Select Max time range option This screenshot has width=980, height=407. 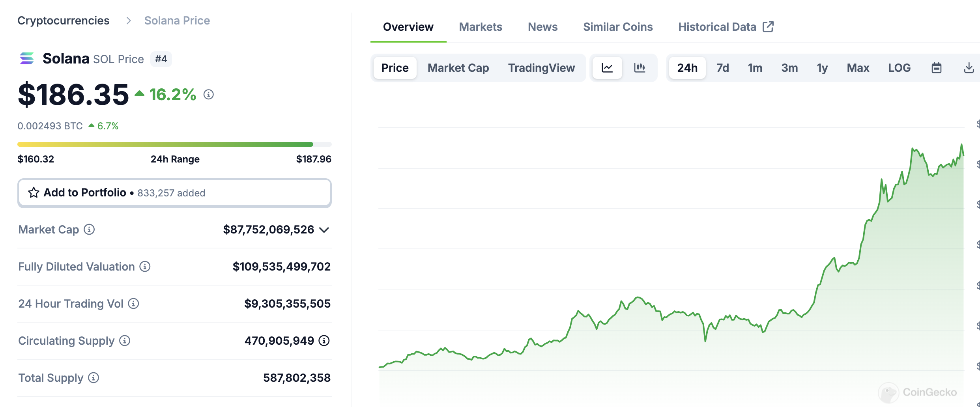tap(858, 68)
